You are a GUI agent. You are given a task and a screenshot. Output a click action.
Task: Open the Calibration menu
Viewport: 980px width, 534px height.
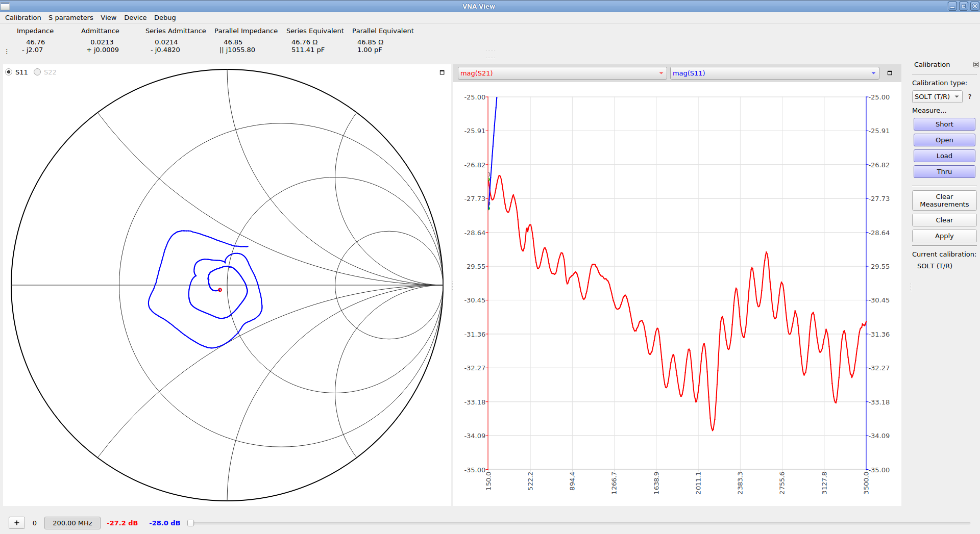(x=23, y=17)
